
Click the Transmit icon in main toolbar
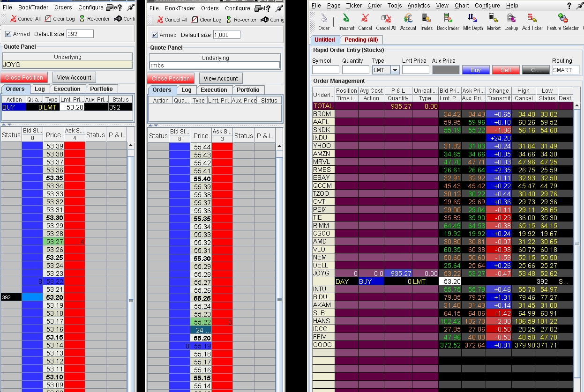346,21
